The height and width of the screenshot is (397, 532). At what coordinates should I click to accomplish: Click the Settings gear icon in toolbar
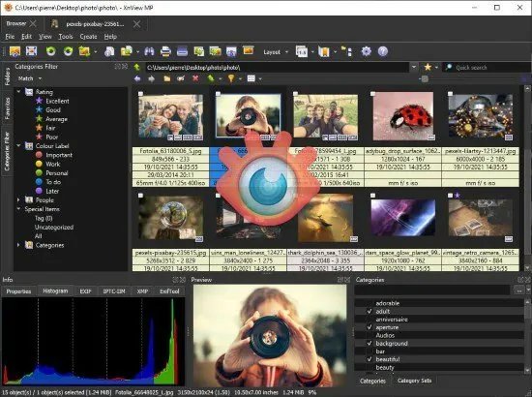366,51
